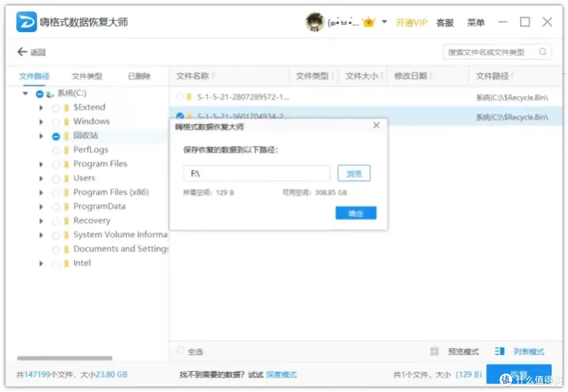Expand the Program Files folder
The image size is (568, 392).
tap(41, 164)
